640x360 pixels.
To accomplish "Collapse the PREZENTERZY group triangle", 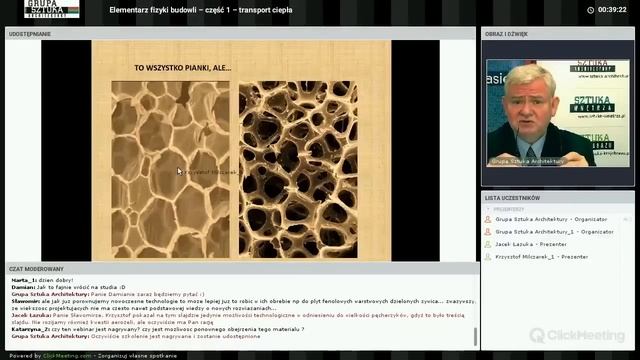I will pyautogui.click(x=488, y=209).
